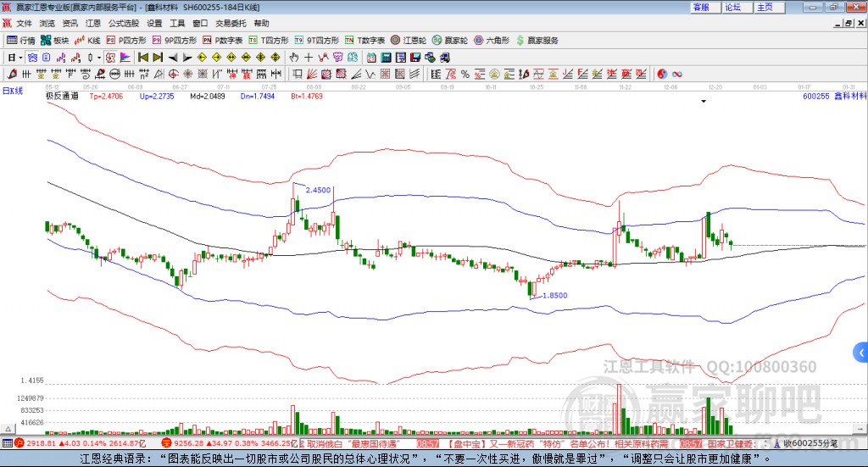Click the Up=2.2735 value
The height and width of the screenshot is (467, 868).
pyautogui.click(x=157, y=97)
